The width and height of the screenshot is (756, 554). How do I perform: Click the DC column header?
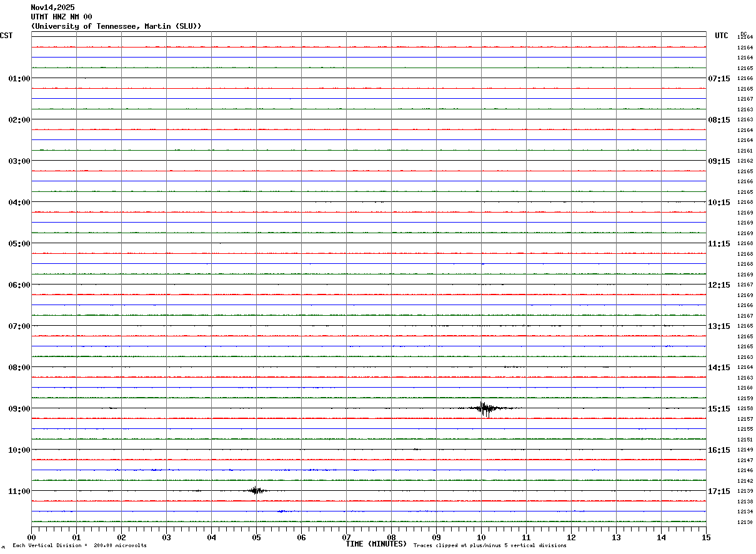(x=744, y=33)
